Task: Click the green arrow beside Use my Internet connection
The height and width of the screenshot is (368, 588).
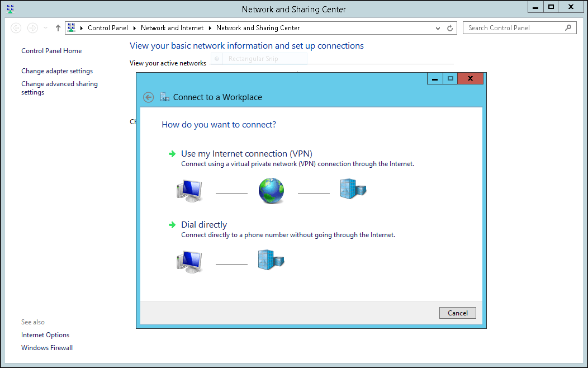Action: pyautogui.click(x=172, y=154)
